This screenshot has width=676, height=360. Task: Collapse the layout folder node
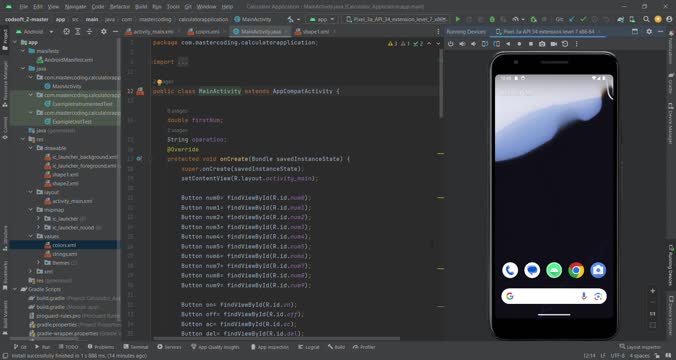point(31,192)
